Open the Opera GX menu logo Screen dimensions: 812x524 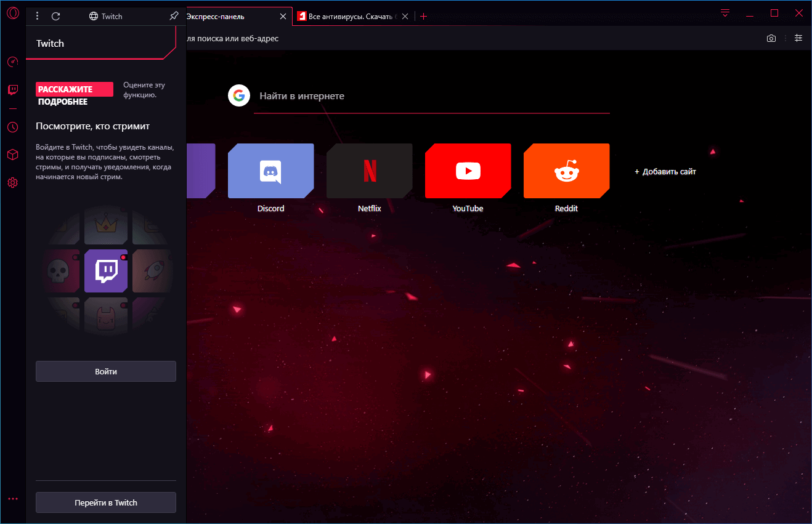pyautogui.click(x=13, y=13)
